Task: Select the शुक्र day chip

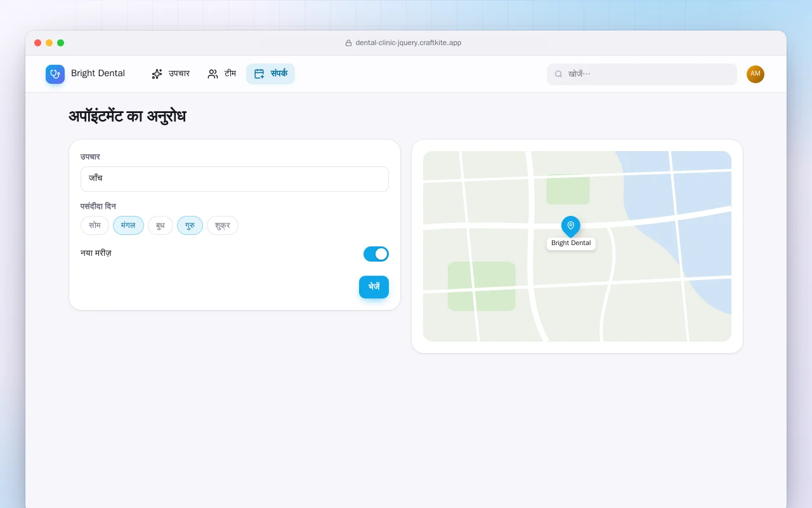Action: coord(223,225)
